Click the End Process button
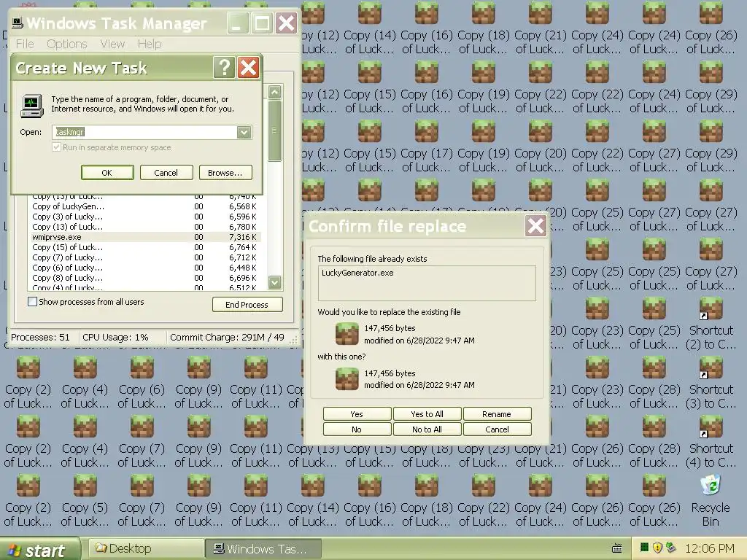Image resolution: width=747 pixels, height=560 pixels. (x=247, y=304)
